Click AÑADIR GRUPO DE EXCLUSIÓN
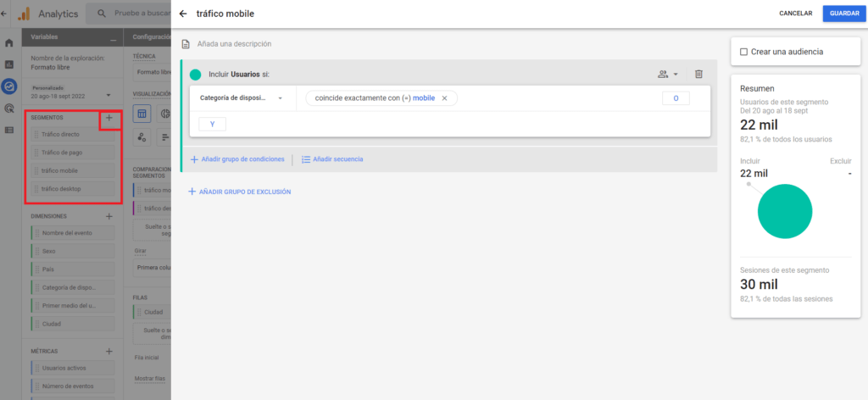The image size is (868, 400). pyautogui.click(x=240, y=192)
